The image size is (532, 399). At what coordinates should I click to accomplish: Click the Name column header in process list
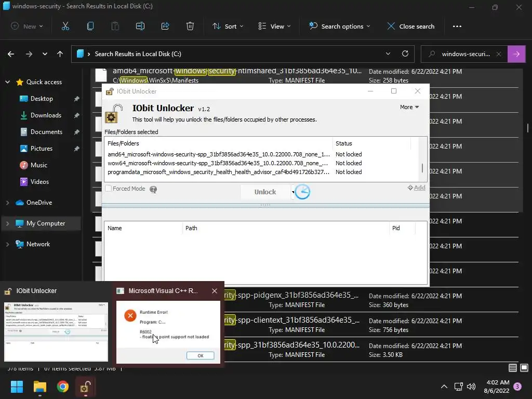(x=143, y=229)
